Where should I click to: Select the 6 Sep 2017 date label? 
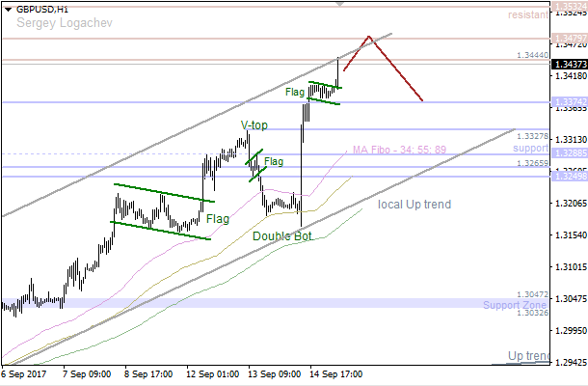coord(26,373)
